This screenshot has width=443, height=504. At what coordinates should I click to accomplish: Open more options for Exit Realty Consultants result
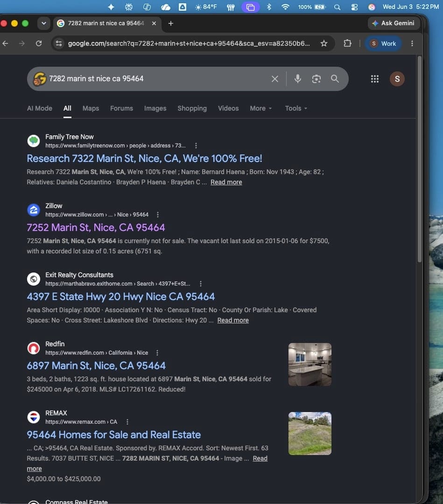point(201,284)
